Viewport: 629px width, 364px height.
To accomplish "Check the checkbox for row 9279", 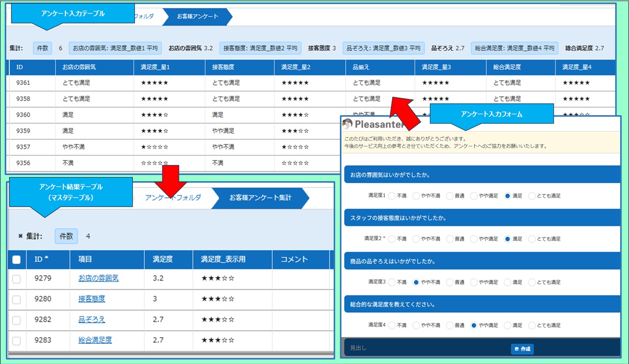I will 17,279.
